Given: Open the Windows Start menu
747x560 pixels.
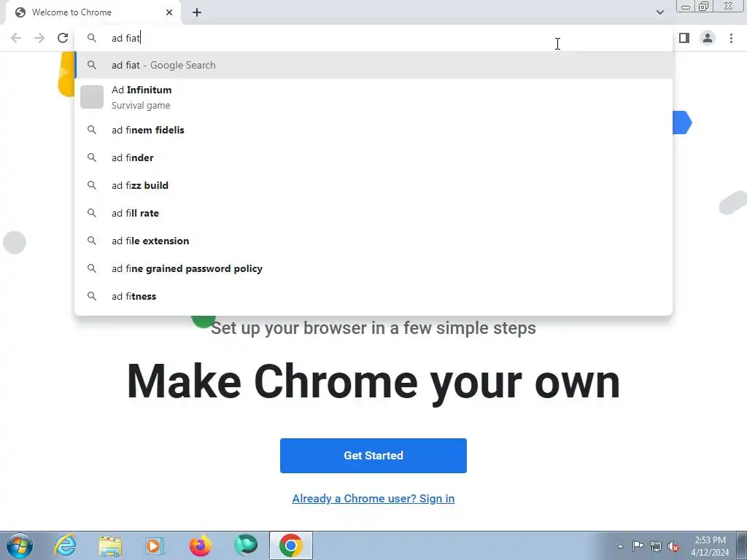Looking at the screenshot, I should pos(20,545).
